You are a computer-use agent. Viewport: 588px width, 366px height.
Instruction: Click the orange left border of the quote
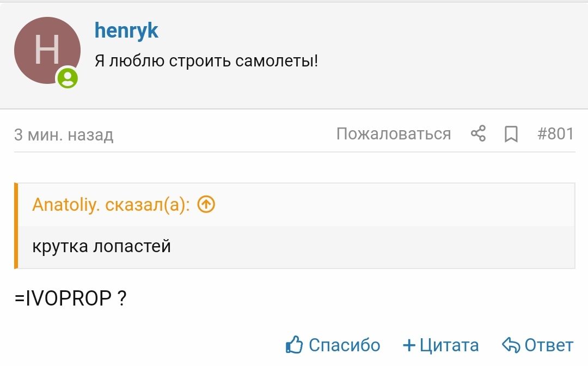[x=16, y=225]
